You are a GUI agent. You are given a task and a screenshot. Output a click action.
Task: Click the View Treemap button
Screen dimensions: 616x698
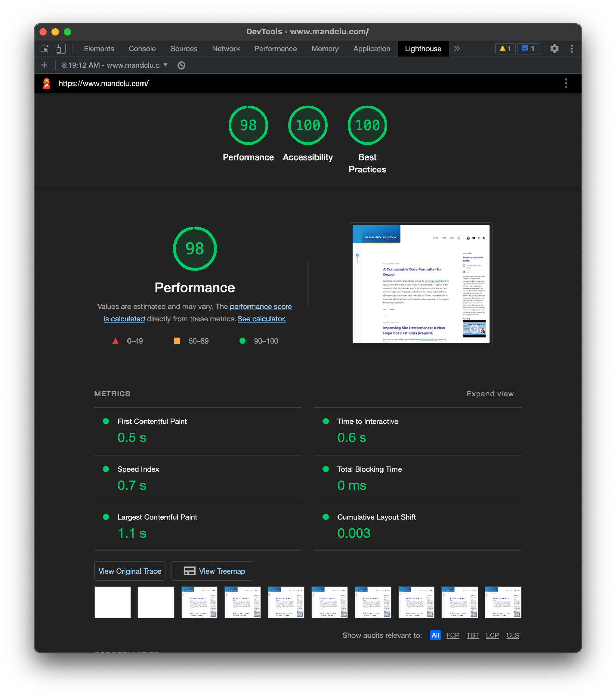pyautogui.click(x=212, y=571)
